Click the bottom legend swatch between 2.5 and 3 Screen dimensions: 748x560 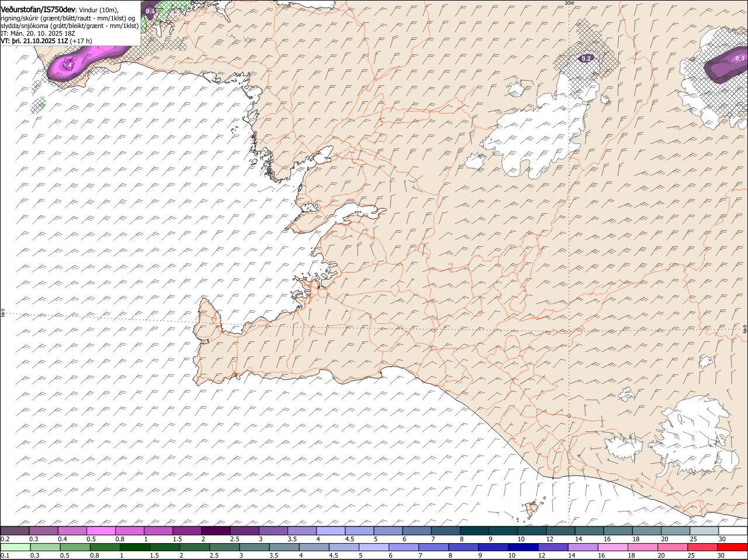coord(225,547)
